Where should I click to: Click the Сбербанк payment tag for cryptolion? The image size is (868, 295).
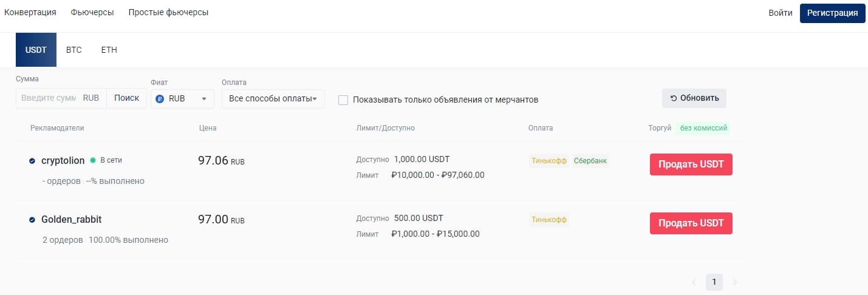coord(590,161)
